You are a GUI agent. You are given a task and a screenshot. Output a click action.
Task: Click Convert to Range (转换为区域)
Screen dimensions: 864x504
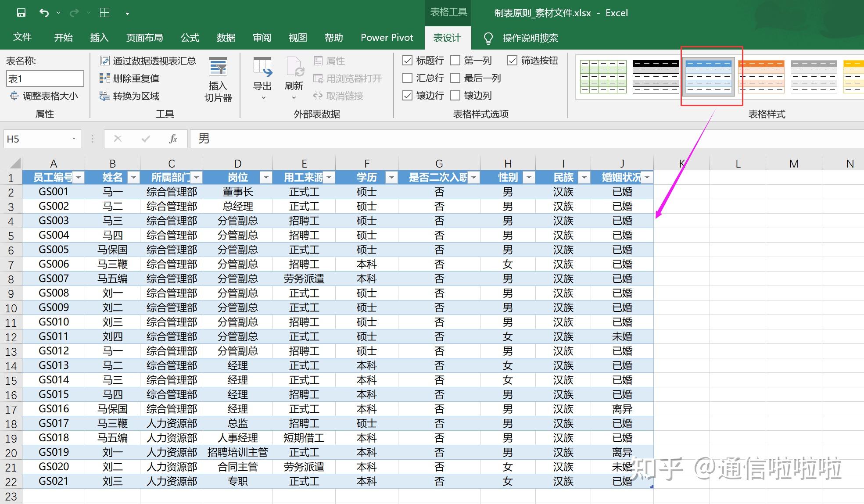tap(130, 96)
